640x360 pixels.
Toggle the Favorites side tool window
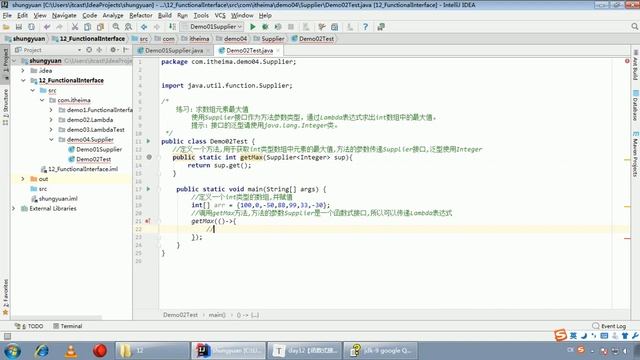click(x=5, y=297)
